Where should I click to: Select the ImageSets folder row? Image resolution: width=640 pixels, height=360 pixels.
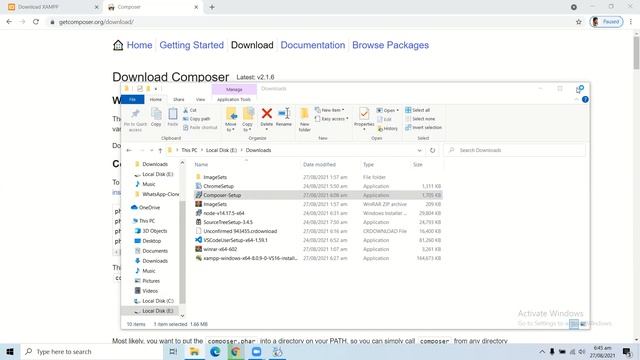tap(318, 177)
